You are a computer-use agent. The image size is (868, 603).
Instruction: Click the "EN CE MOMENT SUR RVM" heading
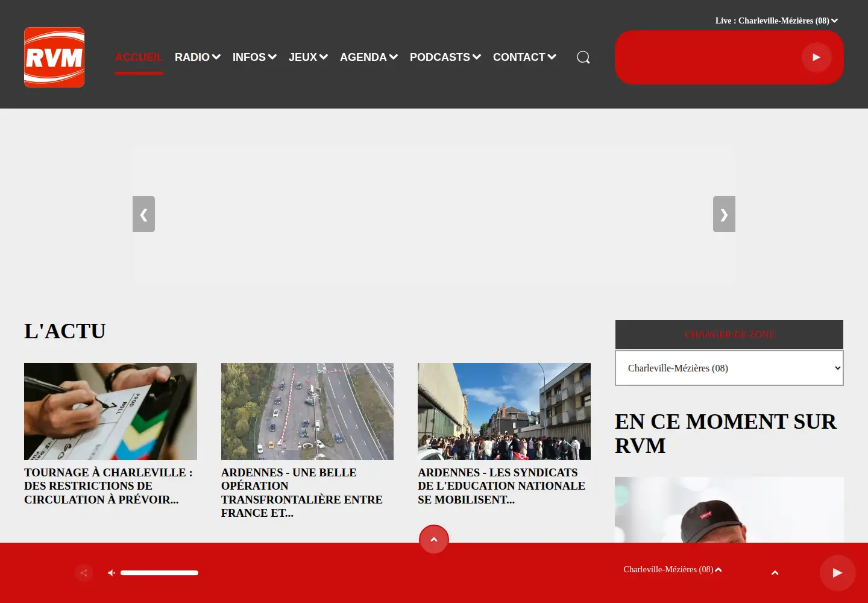pyautogui.click(x=726, y=434)
